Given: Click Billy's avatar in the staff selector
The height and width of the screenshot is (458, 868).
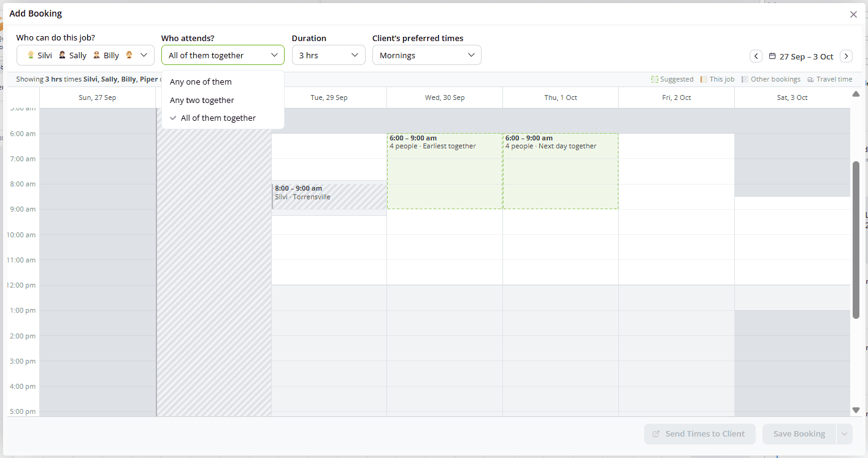Looking at the screenshot, I should click(x=96, y=55).
